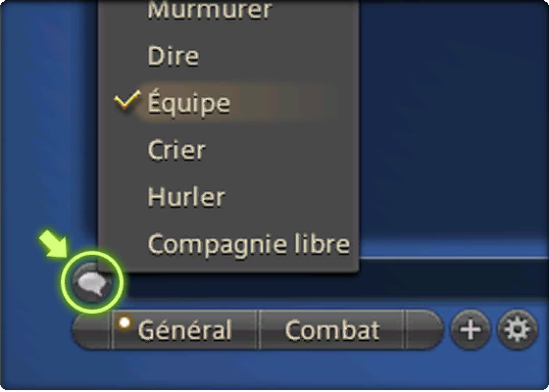Select Murmurer chat mode
The height and width of the screenshot is (392, 549).
click(210, 10)
